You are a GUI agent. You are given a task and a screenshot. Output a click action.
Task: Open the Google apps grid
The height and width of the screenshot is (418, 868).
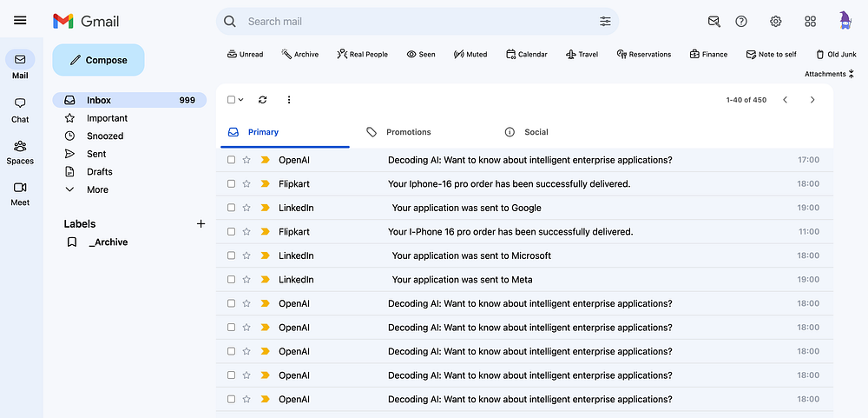coord(811,22)
